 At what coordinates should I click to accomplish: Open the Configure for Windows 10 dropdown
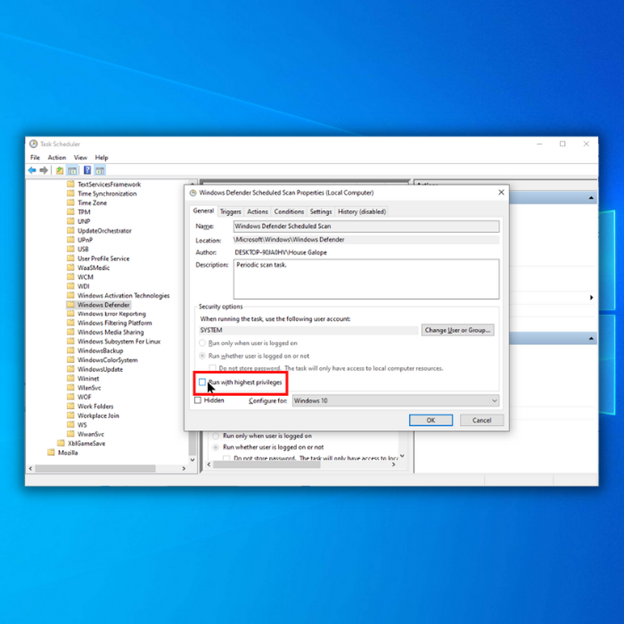396,400
